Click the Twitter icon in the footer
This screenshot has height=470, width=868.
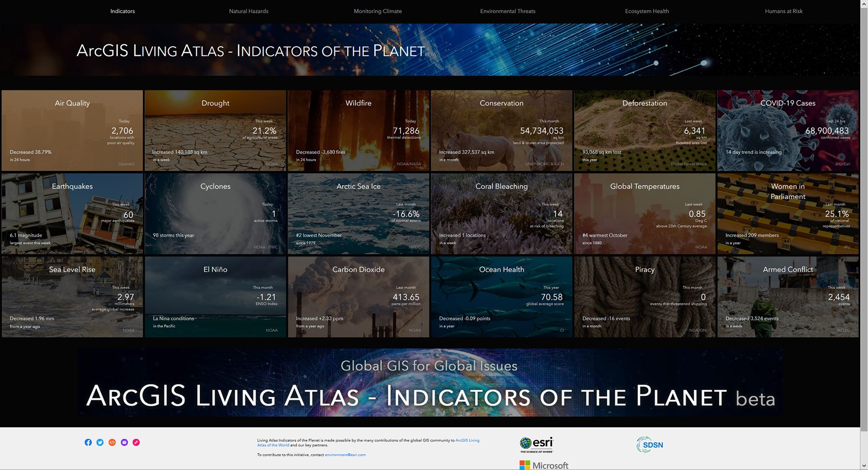99,442
